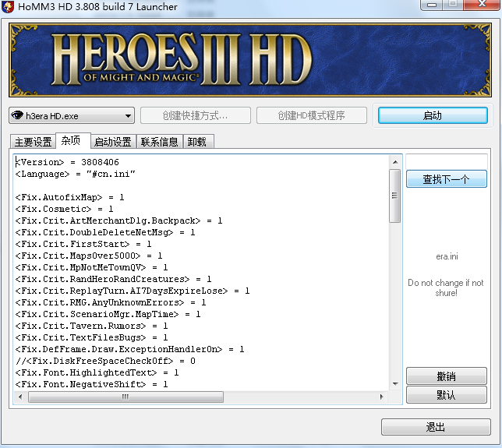Click the <Fix.Crit.MpNotMeTownQV> line
502x448 pixels.
click(91, 267)
